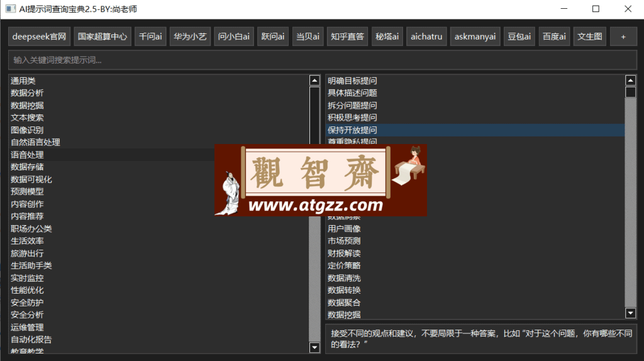644x361 pixels.
Task: Open the 当贝ai button
Action: (308, 36)
